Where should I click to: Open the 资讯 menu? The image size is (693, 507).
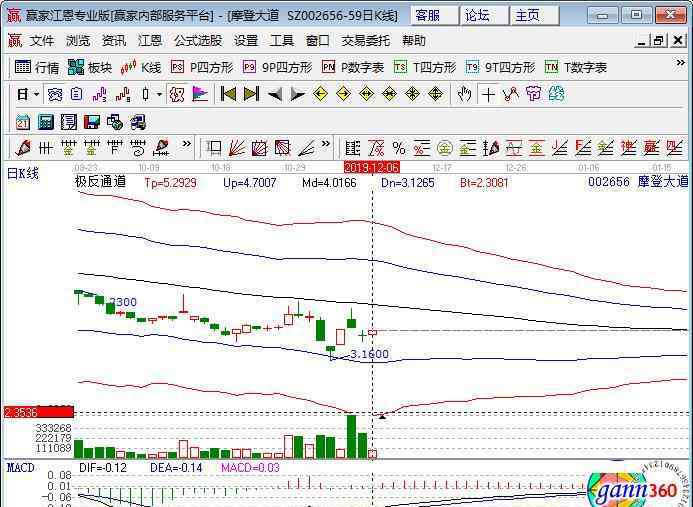(114, 41)
